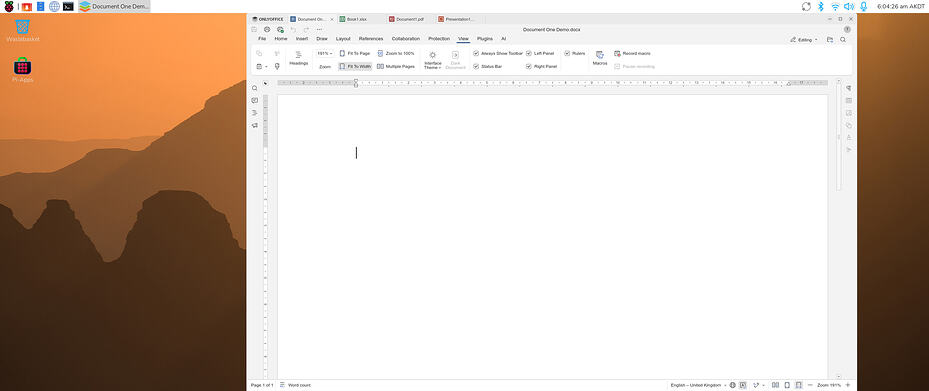Open the Pi-Apps desktop icon
This screenshot has width=929, height=391.
pos(23,70)
